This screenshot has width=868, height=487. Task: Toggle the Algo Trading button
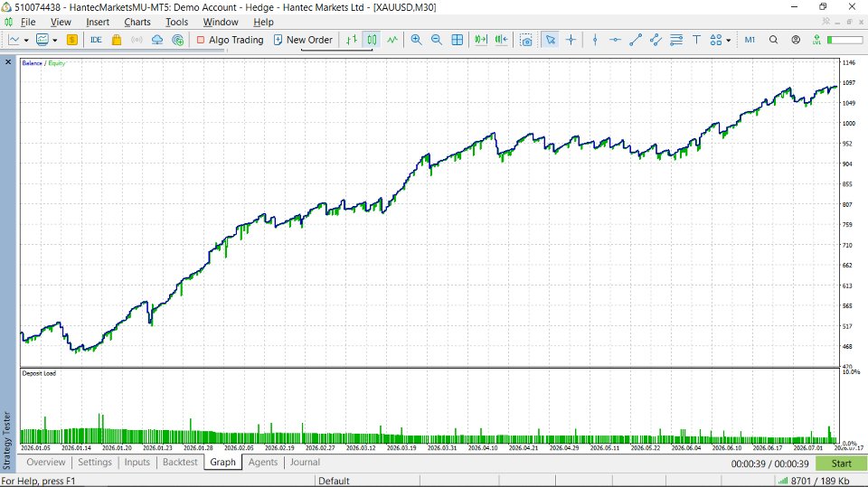pos(230,40)
